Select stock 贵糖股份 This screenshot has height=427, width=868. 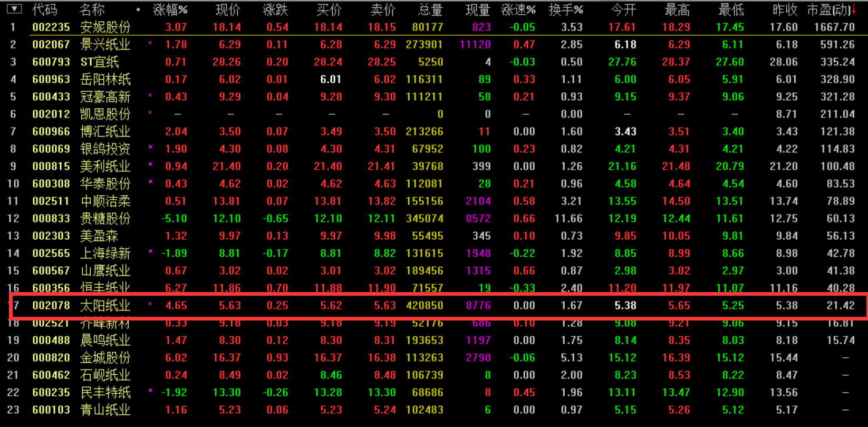105,218
